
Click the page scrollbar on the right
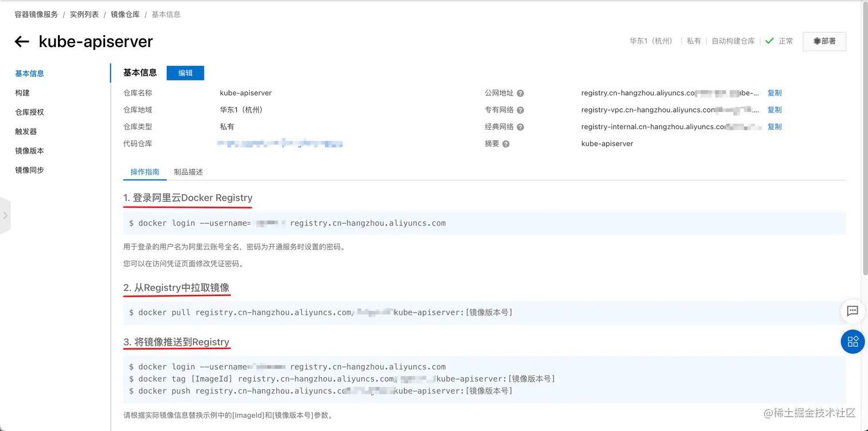865,138
